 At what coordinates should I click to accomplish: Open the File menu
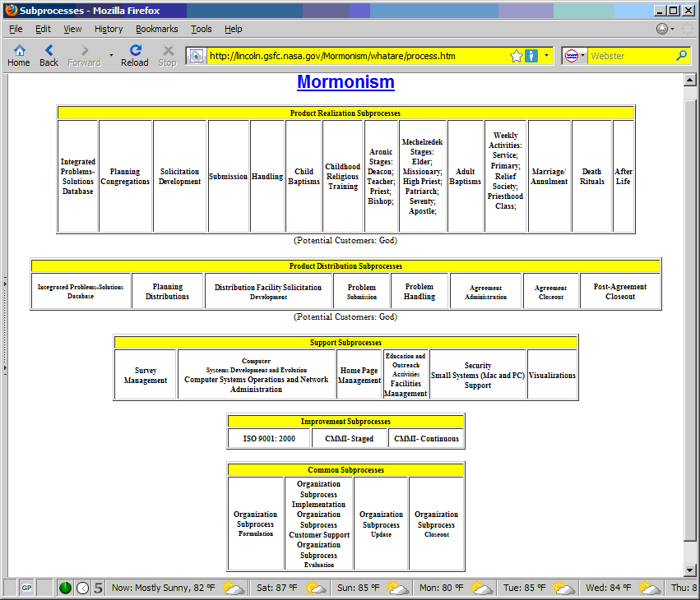pos(16,29)
